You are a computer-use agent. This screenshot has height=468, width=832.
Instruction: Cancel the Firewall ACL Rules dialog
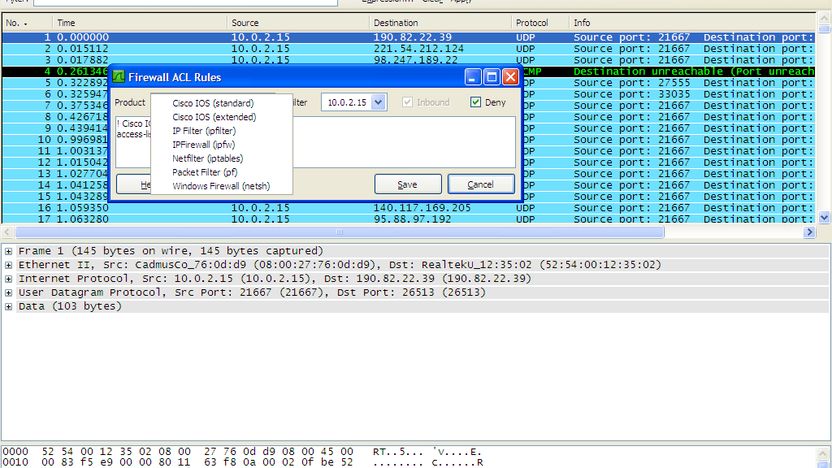pos(481,184)
